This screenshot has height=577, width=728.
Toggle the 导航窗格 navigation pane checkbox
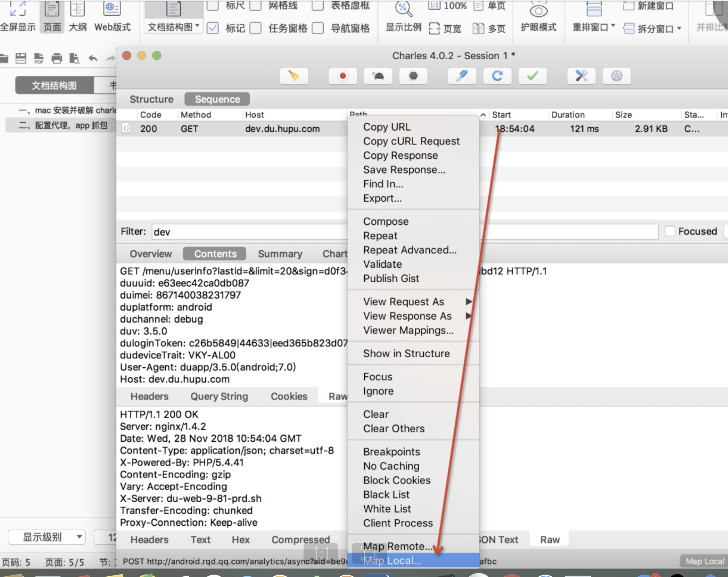(x=317, y=28)
